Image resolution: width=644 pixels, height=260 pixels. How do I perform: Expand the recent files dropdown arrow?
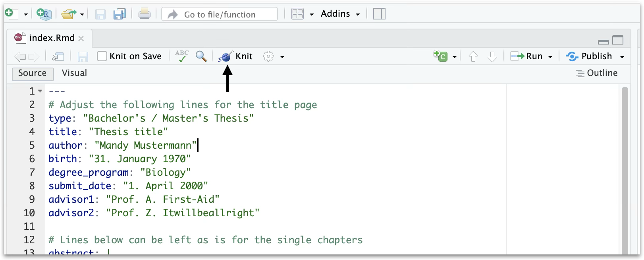point(82,15)
